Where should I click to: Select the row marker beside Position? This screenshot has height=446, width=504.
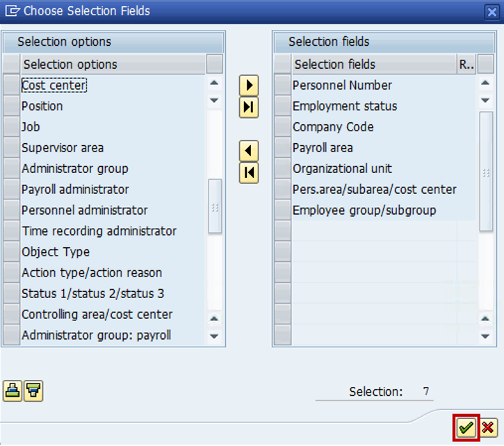(x=11, y=106)
